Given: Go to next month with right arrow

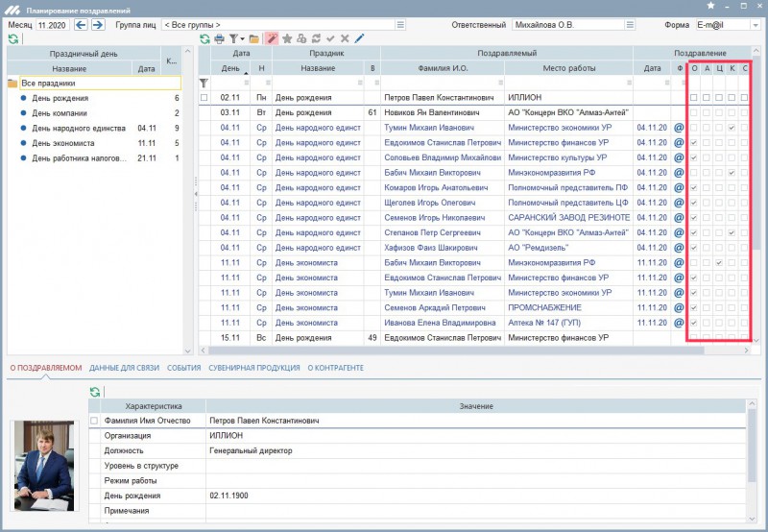Looking at the screenshot, I should tap(98, 25).
